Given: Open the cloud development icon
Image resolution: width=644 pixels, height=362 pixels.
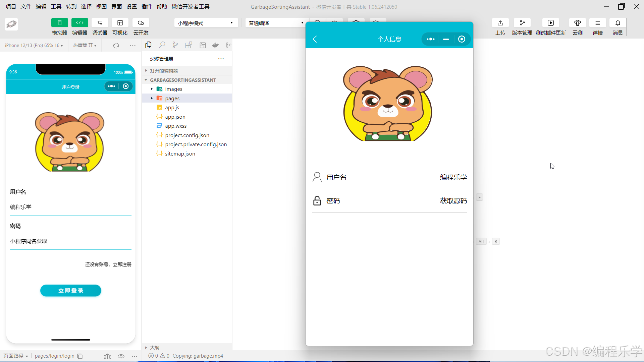Looking at the screenshot, I should (141, 23).
